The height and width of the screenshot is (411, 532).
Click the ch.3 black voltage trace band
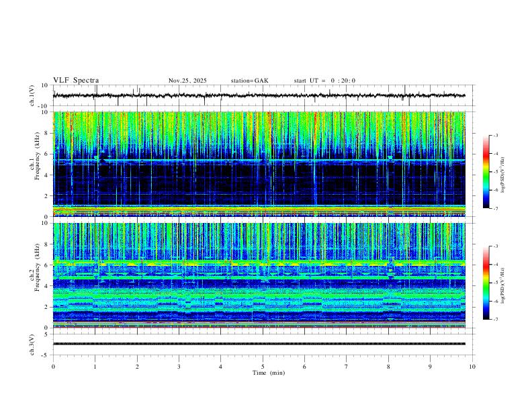point(259,344)
